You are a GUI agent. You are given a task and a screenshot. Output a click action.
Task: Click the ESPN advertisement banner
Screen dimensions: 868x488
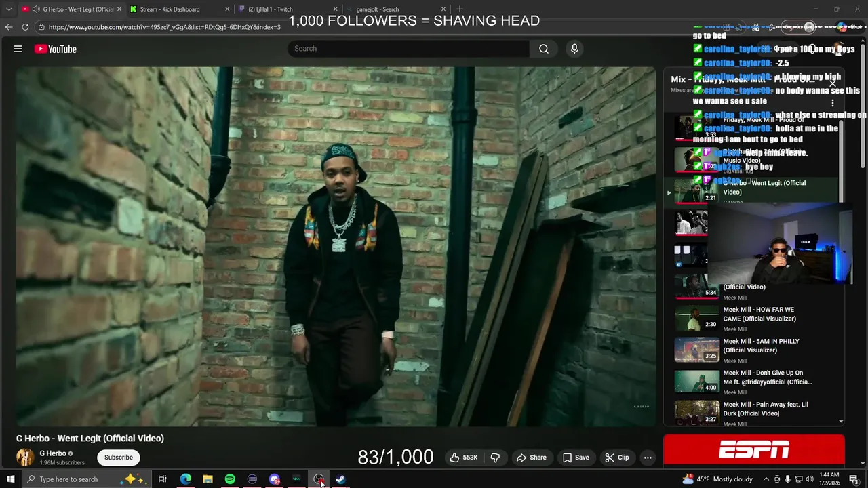[754, 450]
